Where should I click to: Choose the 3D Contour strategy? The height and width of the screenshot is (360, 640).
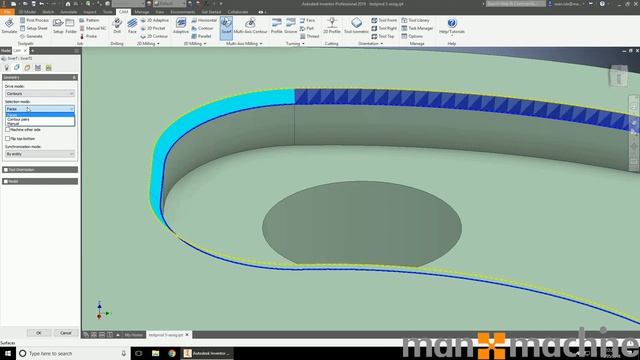tap(202, 28)
